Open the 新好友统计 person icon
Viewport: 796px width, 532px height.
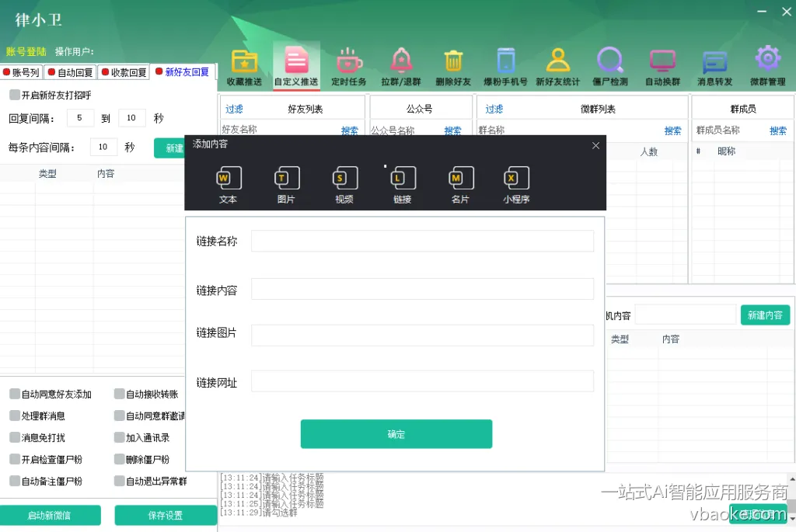point(558,68)
